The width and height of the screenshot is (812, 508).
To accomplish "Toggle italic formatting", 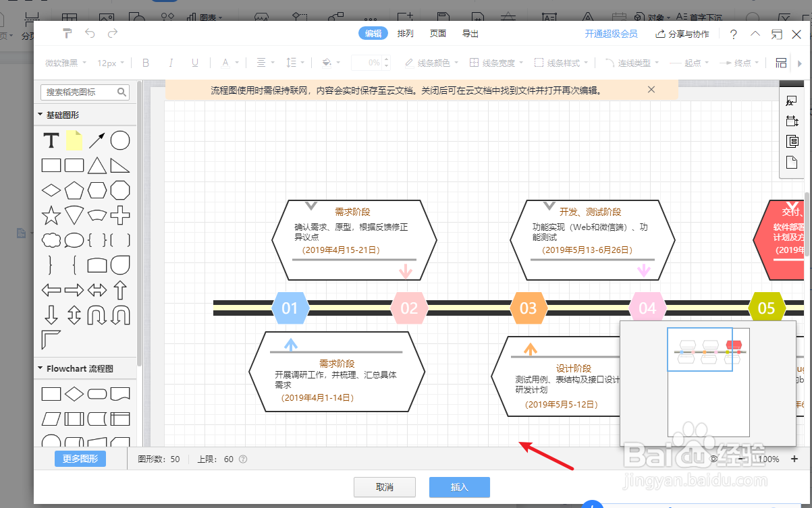I will [170, 63].
